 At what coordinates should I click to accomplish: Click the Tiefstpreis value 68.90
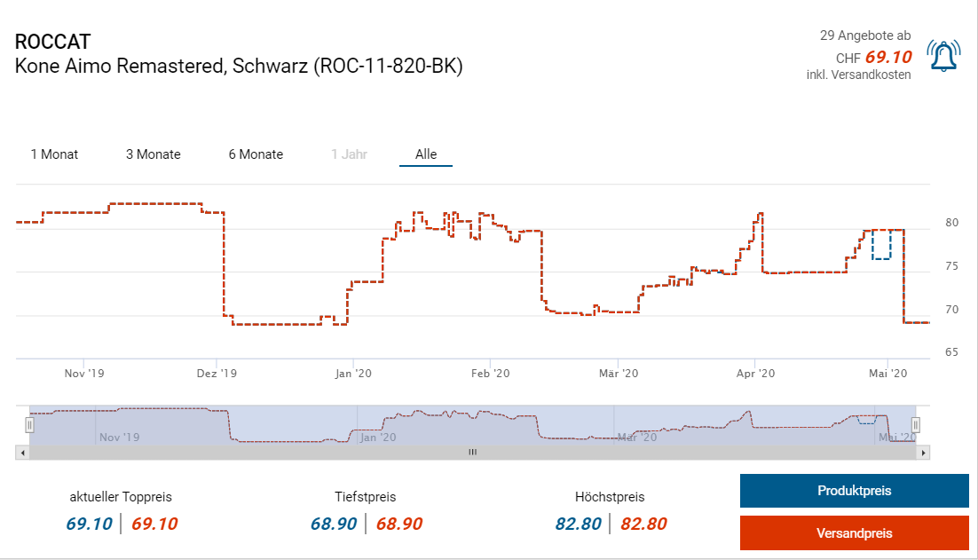click(x=334, y=524)
